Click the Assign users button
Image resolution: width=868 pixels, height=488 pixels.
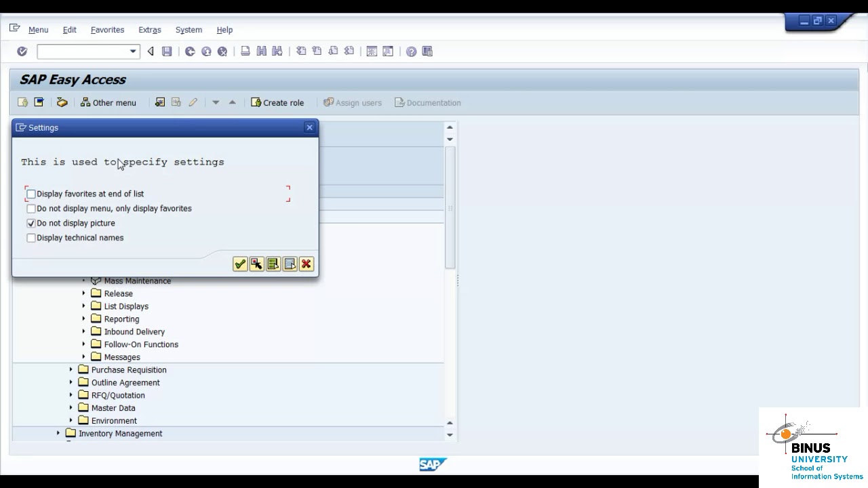(x=353, y=102)
